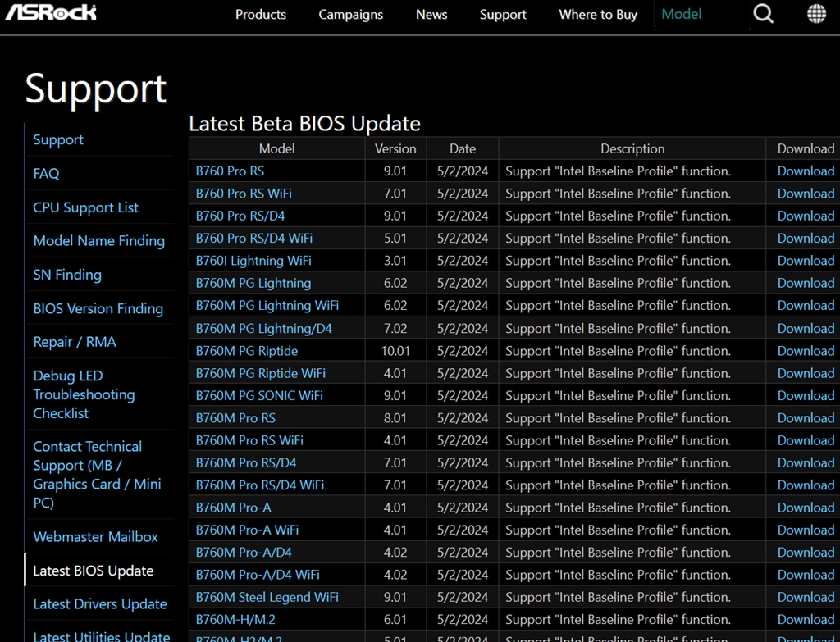Click the ASRock logo
840x642 pixels.
point(51,12)
